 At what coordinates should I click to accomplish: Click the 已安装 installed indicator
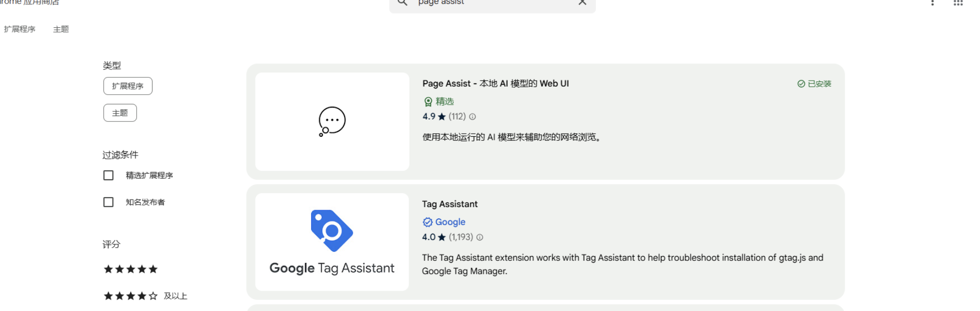click(x=814, y=84)
